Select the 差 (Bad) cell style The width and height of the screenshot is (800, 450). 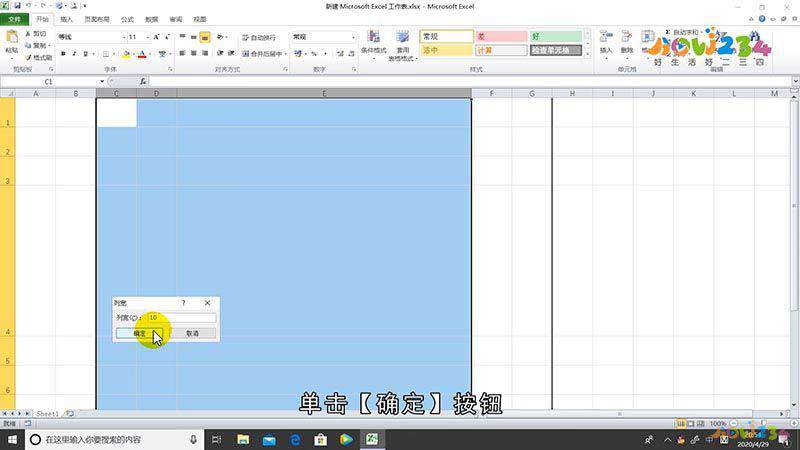501,37
